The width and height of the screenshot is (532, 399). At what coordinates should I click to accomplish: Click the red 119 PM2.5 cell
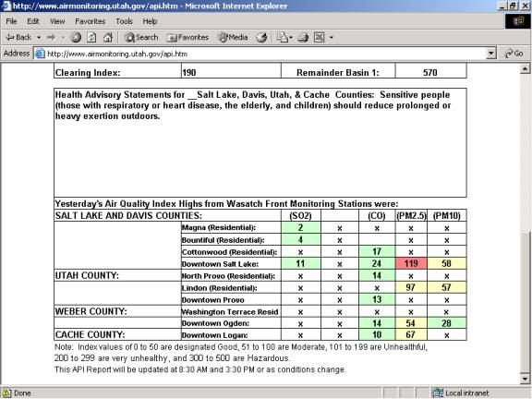pos(411,263)
